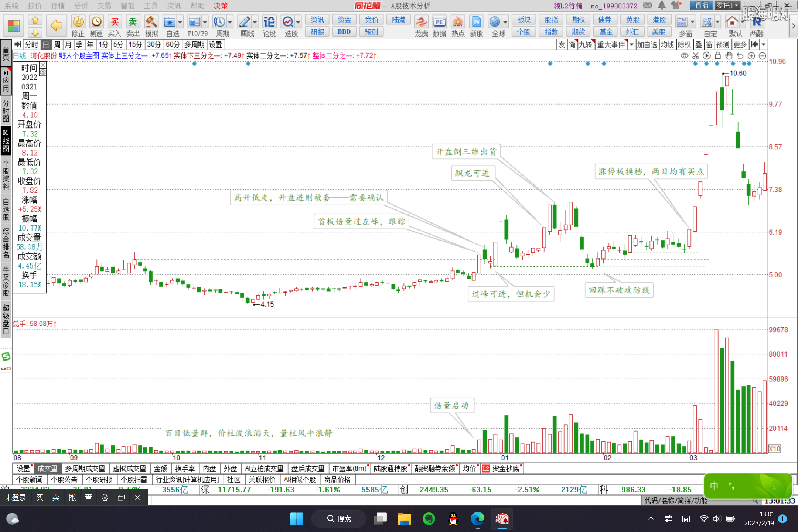
Task: Open the 个股公告 tab
Action: click(64, 480)
